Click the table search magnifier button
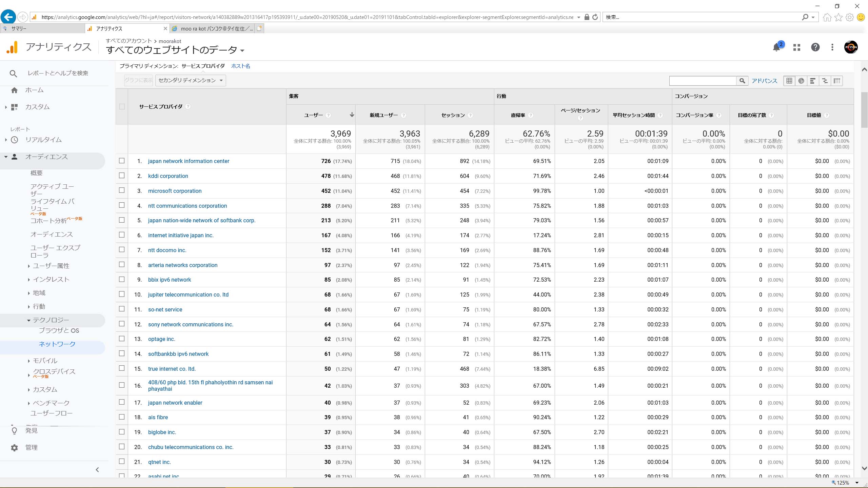Screen dimensions: 868x488 [742, 81]
